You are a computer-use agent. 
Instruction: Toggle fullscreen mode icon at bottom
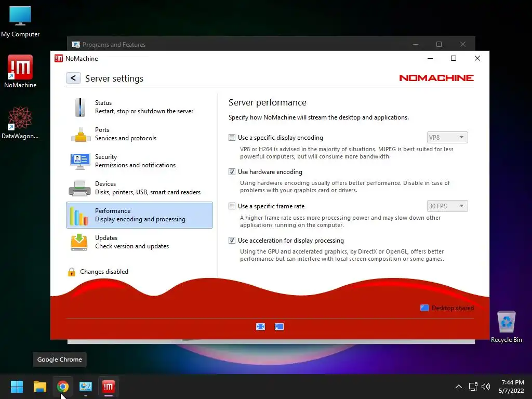pyautogui.click(x=261, y=327)
